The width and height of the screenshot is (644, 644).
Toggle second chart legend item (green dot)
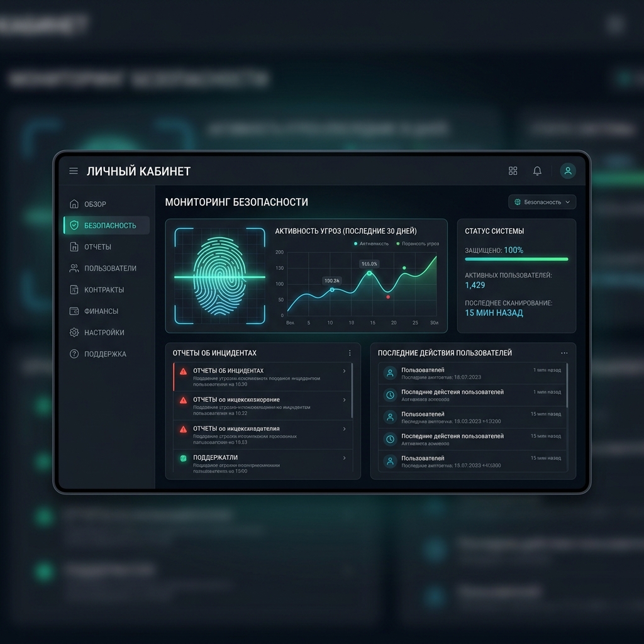tap(418, 243)
